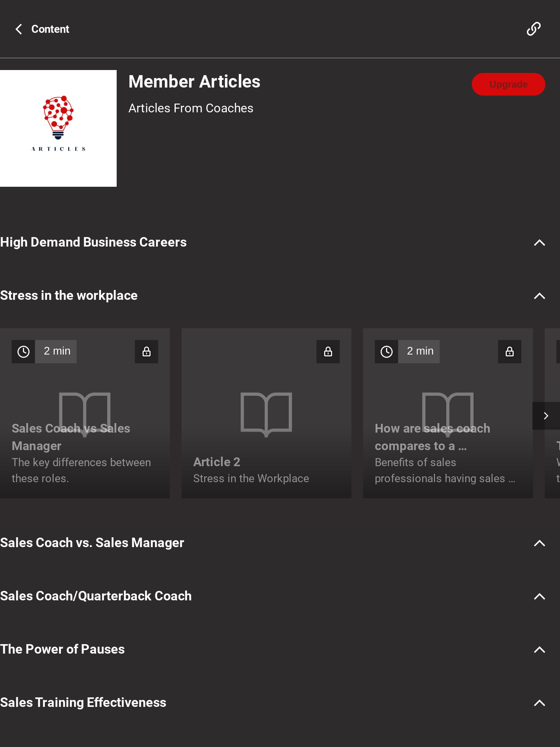The image size is (560, 747).
Task: Open the book icon on Sales Coach vs Sales Manager card
Action: 85,414
